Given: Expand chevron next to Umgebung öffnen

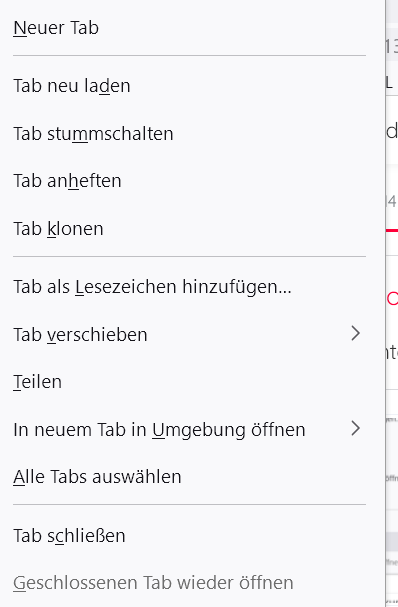Looking at the screenshot, I should (355, 429).
